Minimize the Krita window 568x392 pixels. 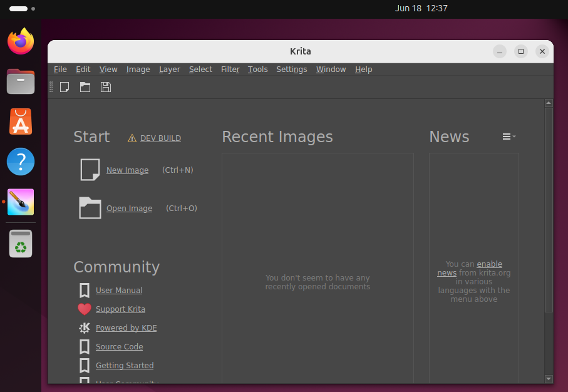[x=500, y=51]
